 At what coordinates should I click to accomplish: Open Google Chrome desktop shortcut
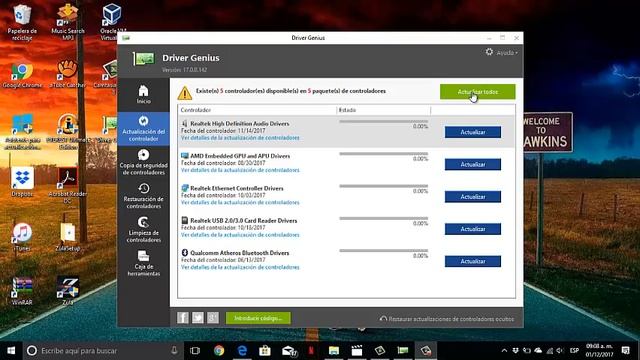click(22, 75)
